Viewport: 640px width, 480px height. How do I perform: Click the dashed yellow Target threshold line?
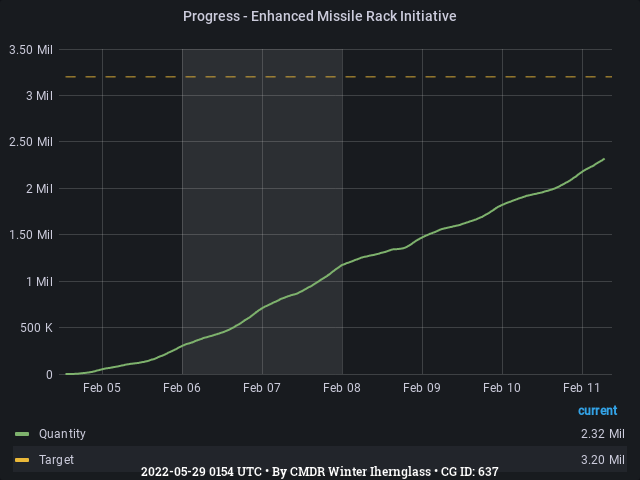[338, 77]
